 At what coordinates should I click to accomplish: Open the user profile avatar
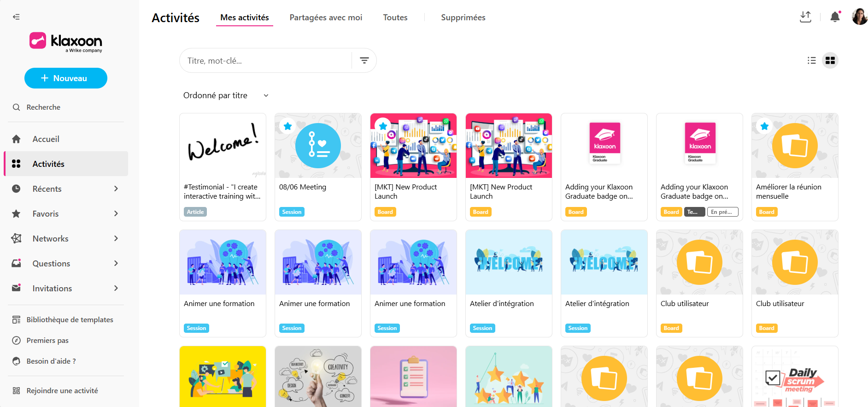coord(860,17)
